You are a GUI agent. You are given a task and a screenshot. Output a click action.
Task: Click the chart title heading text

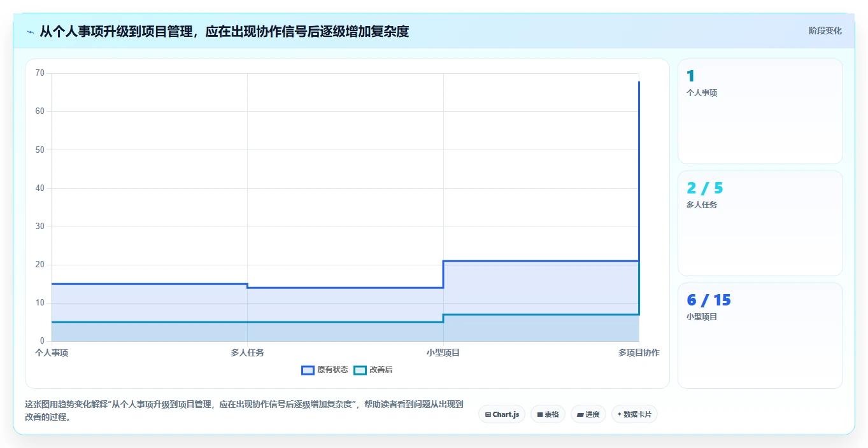224,31
